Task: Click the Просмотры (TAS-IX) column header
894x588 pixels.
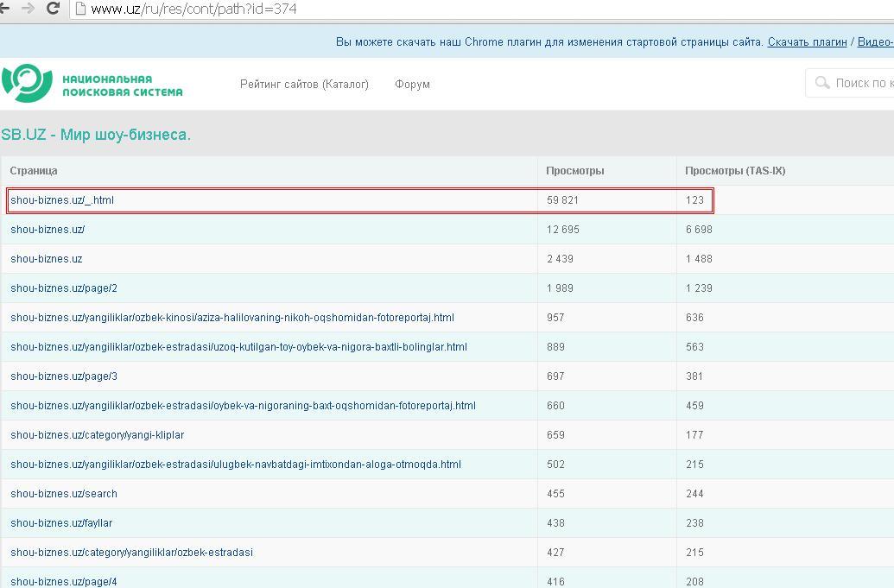Action: tap(735, 171)
